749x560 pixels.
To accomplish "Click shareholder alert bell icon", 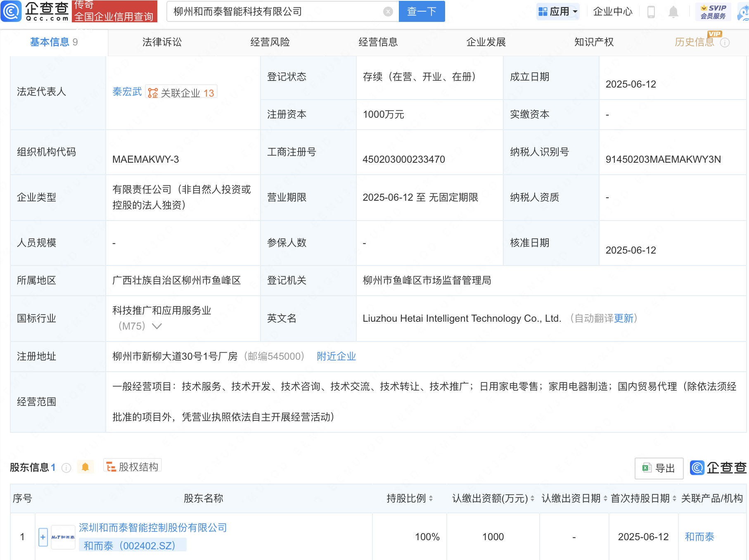I will [x=85, y=467].
